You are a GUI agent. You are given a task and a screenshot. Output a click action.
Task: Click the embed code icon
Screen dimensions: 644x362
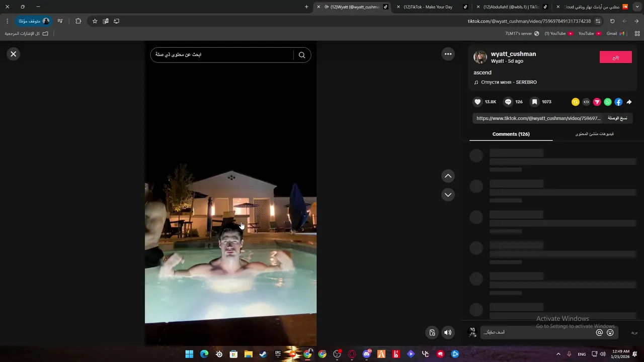[x=586, y=102]
